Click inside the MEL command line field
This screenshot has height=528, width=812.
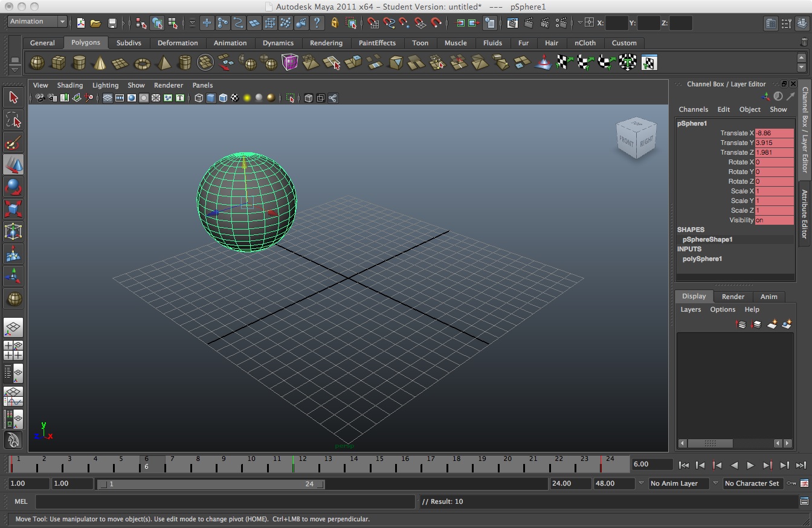pos(224,501)
